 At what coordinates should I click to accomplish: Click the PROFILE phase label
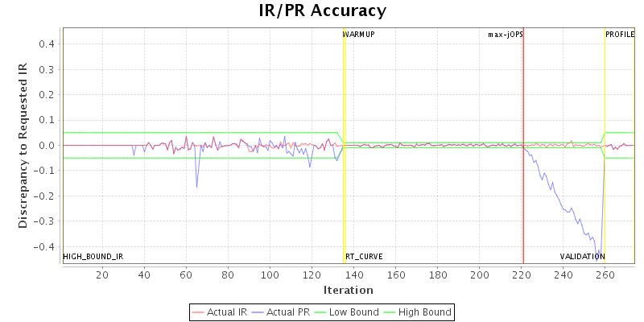620,35
